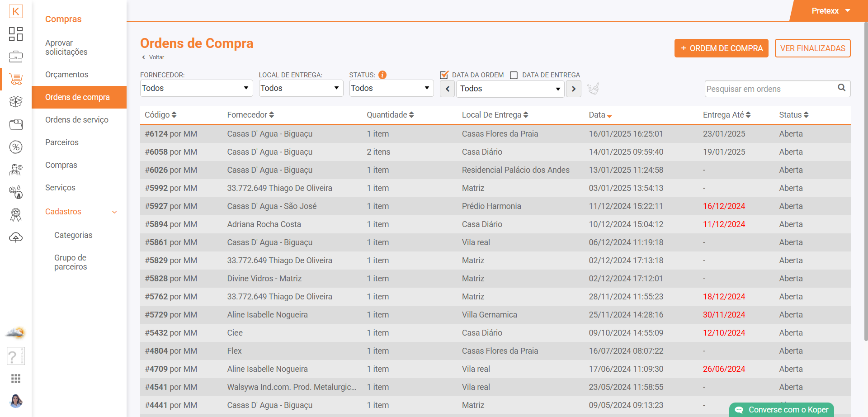Enable the Data de Entrega checkbox
Screen dimensions: 868x417
514,75
